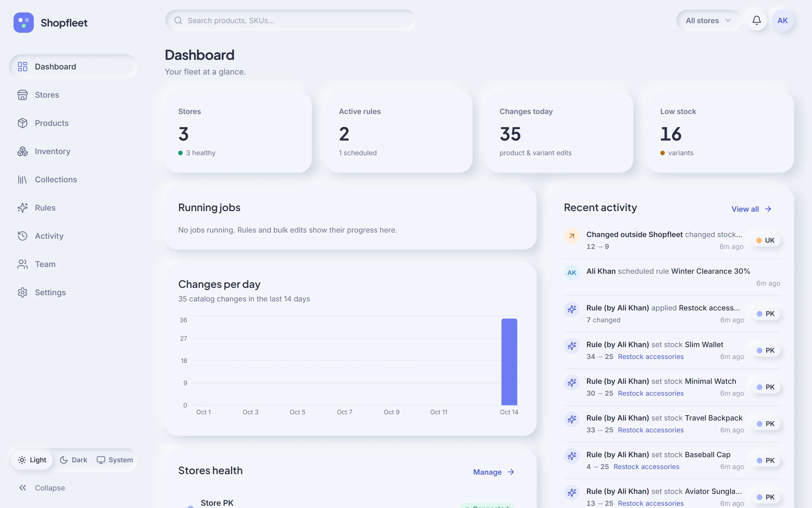Click the Stores storefront icon
This screenshot has height=508, width=812.
(23, 95)
